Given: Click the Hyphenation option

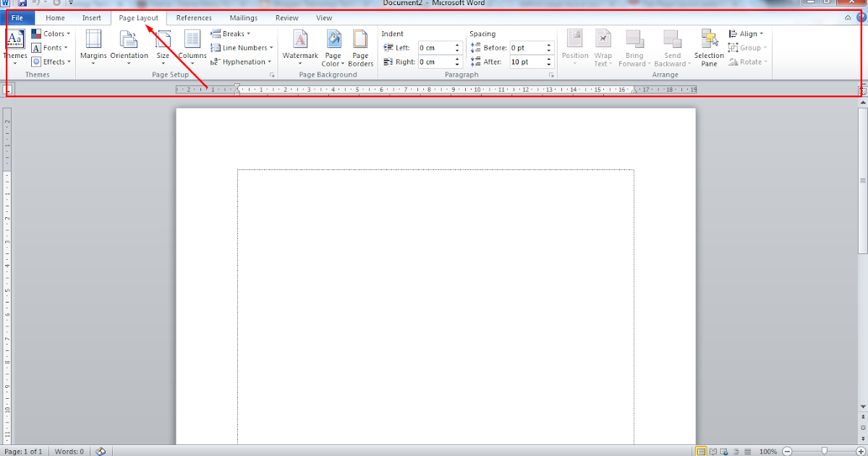Looking at the screenshot, I should 242,62.
